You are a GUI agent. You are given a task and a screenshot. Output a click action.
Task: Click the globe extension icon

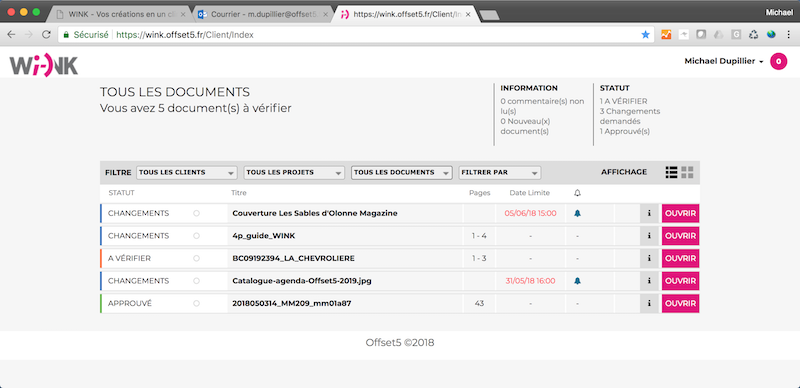click(771, 35)
